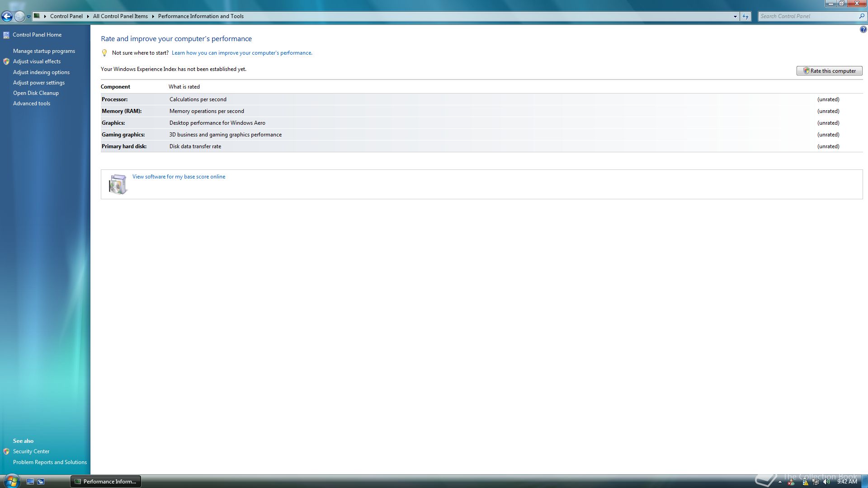
Task: Go to Control Panel Home
Action: click(x=37, y=35)
